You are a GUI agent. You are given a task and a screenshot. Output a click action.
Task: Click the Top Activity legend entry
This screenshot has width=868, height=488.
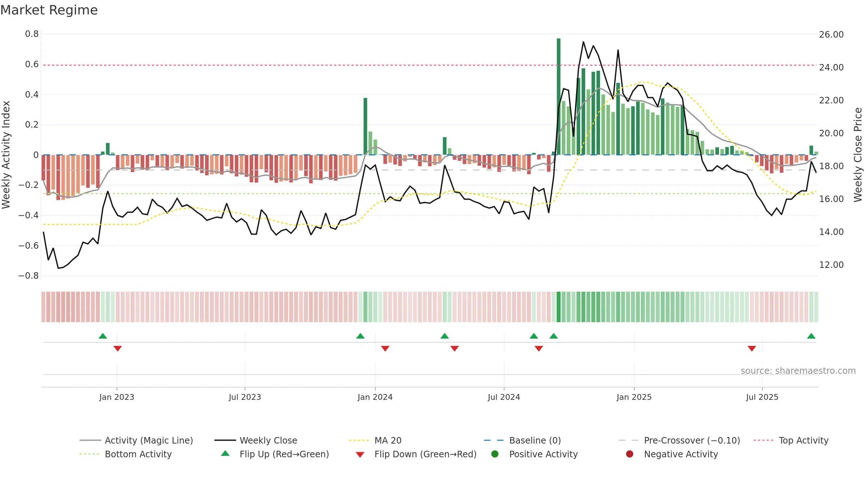pyautogui.click(x=791, y=440)
